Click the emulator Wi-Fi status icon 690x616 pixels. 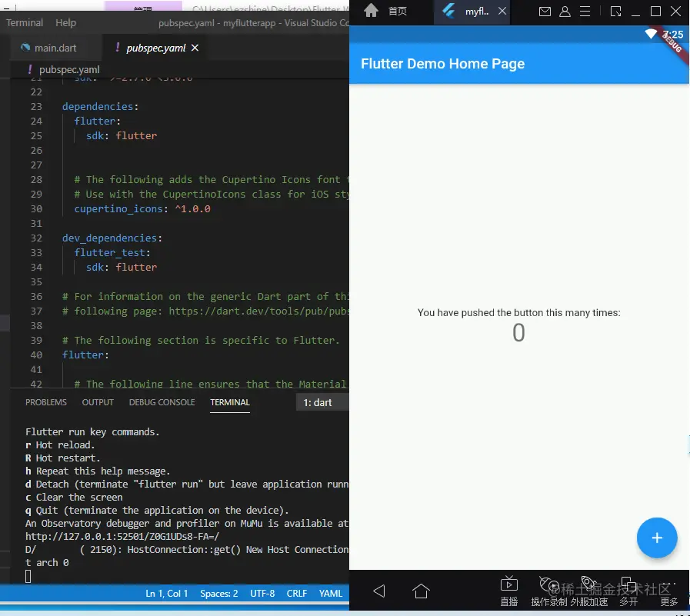coord(651,34)
